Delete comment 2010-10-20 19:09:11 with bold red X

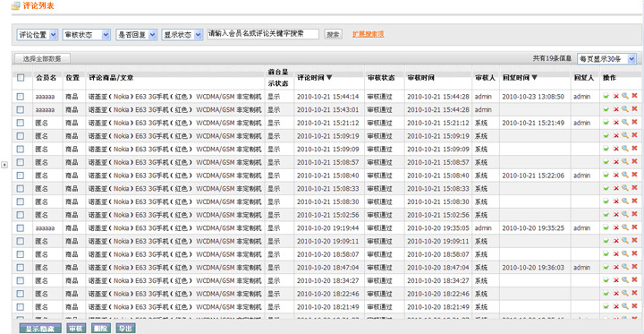tap(634, 241)
